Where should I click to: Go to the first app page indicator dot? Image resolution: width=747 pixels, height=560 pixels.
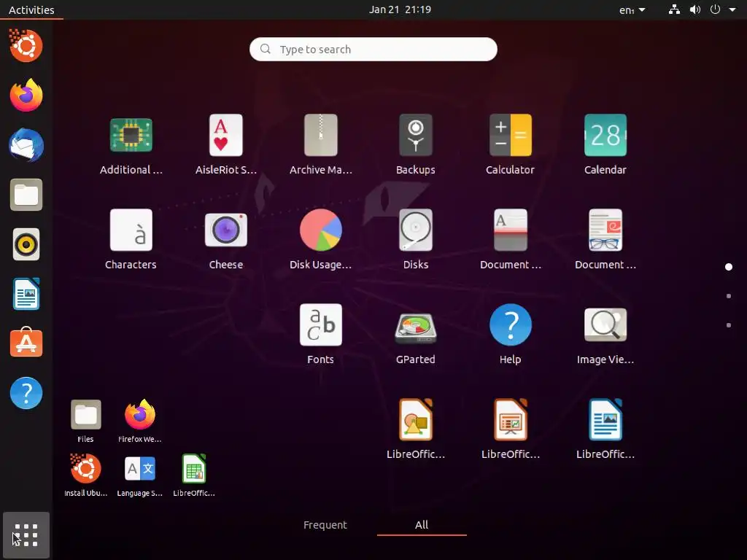[729, 267]
